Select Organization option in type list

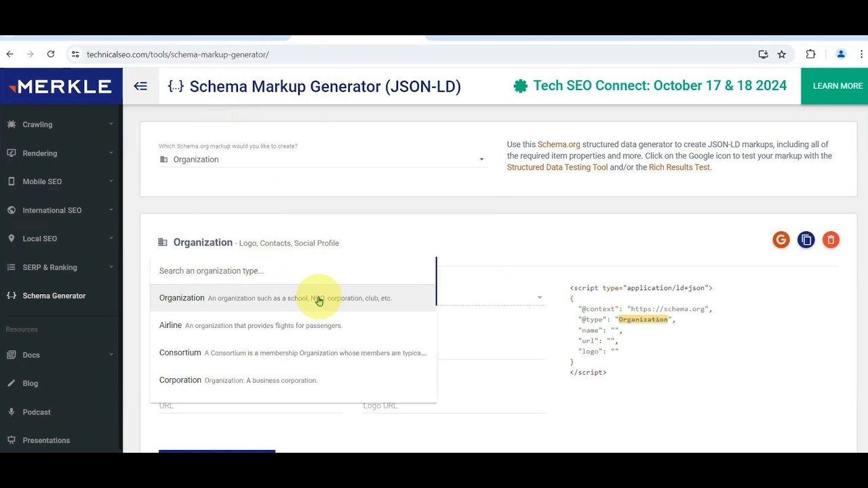pos(293,298)
